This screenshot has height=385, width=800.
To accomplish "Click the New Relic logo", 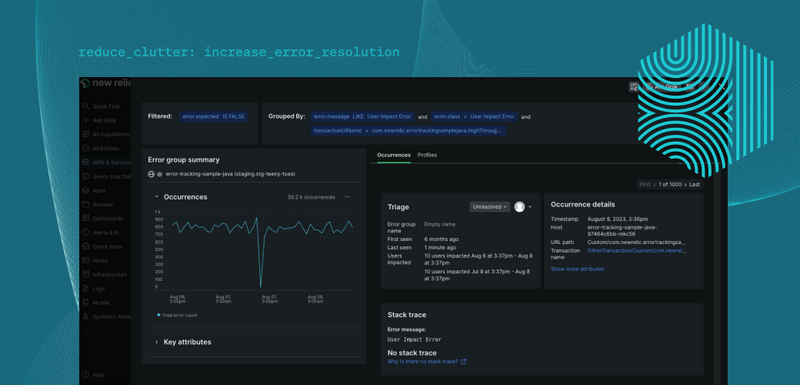I will point(105,83).
